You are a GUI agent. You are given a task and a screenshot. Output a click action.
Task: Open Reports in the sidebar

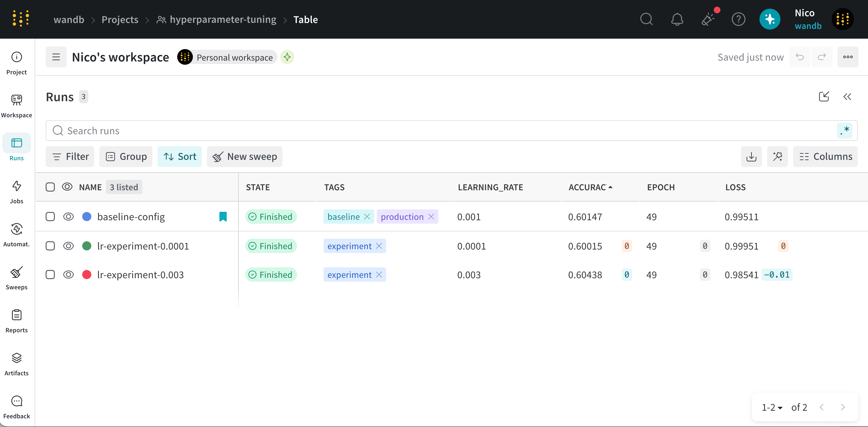17,322
